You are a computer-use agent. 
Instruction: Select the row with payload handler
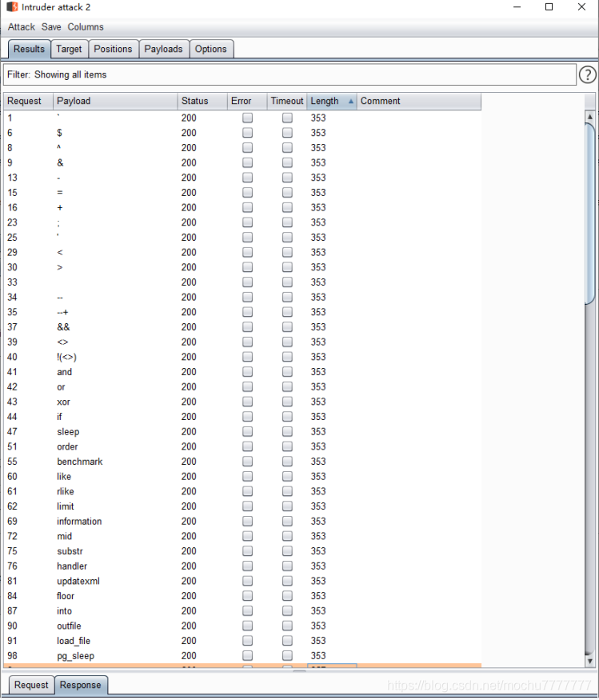pyautogui.click(x=242, y=566)
